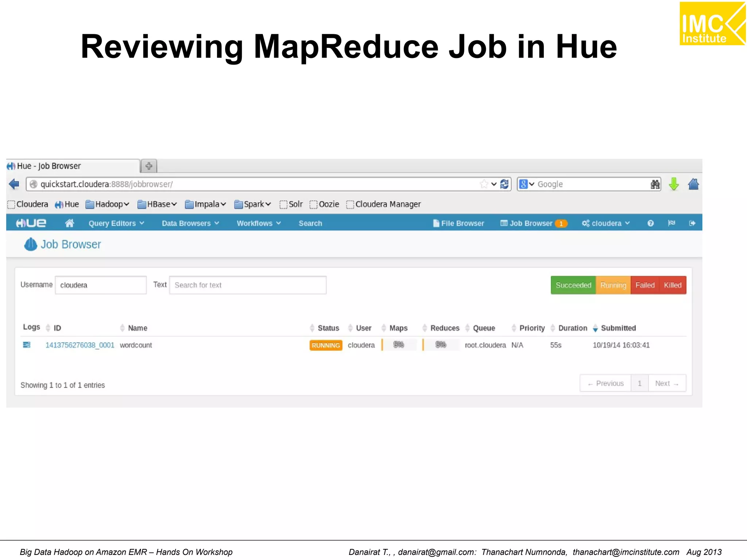Click the Hue home icon
Image resolution: width=747 pixels, height=560 pixels.
69,223
